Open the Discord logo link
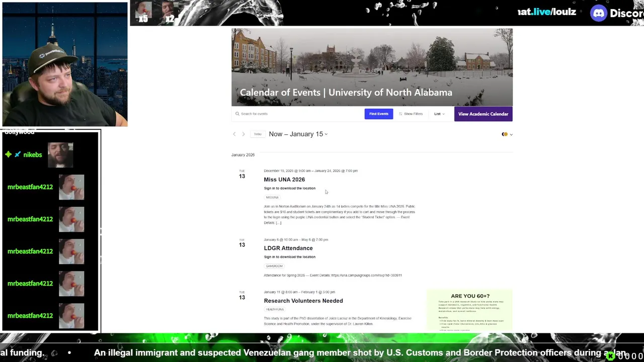This screenshot has height=362, width=644. click(599, 13)
